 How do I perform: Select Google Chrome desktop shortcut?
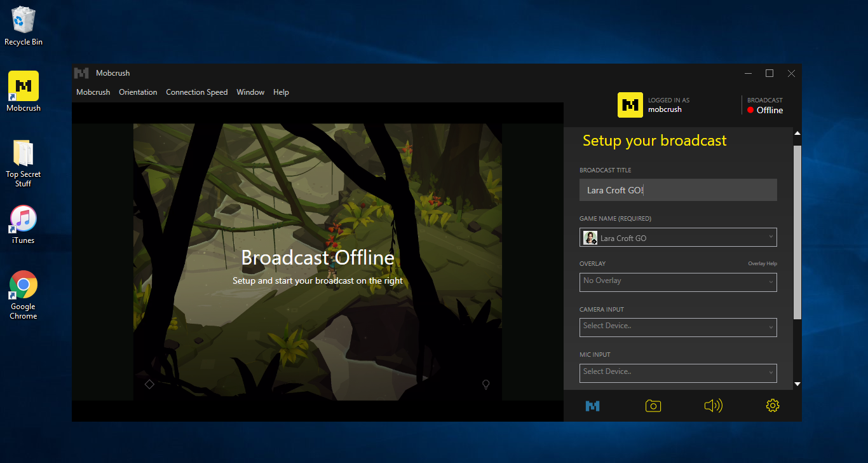[24, 295]
